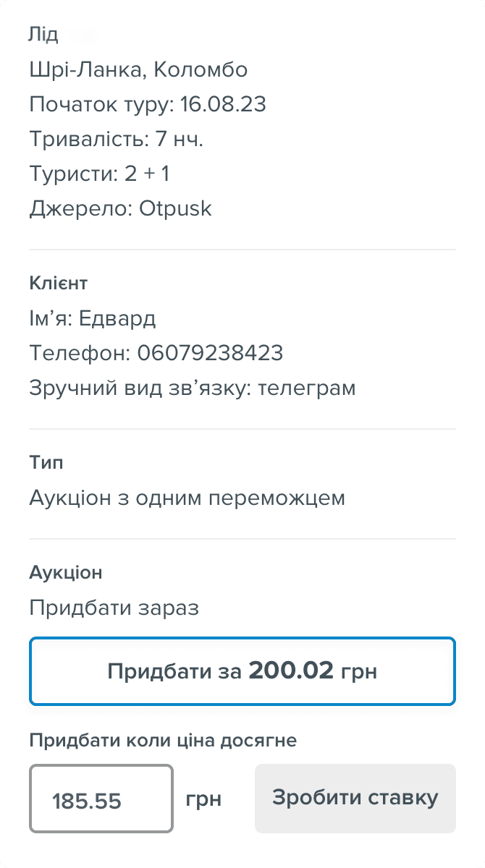The width and height of the screenshot is (485, 868).
Task: Select the "Придбати зараз" label
Action: pos(114,608)
